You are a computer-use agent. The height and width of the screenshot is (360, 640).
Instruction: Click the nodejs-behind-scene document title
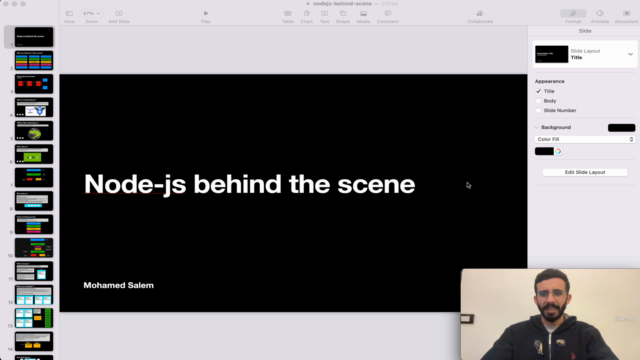[x=342, y=4]
